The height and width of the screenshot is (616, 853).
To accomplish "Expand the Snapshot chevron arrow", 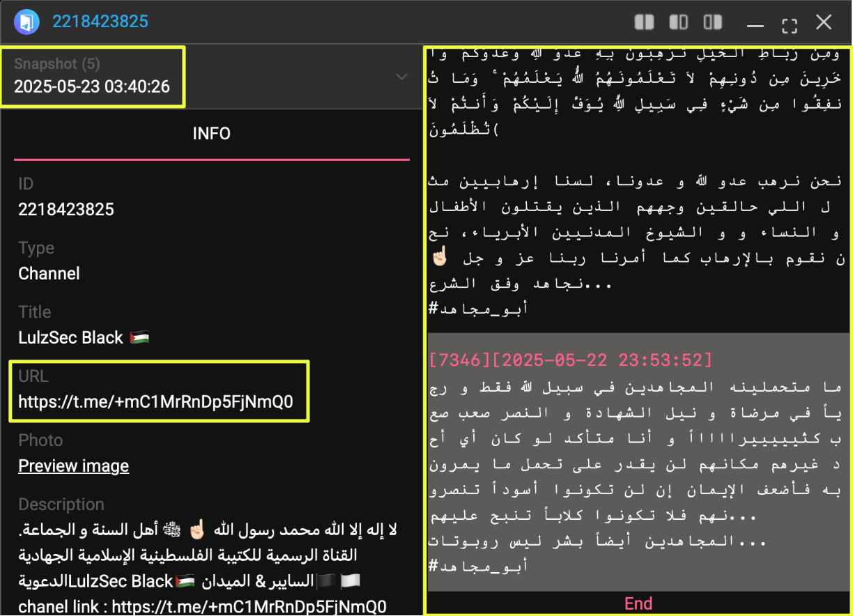I will click(401, 77).
